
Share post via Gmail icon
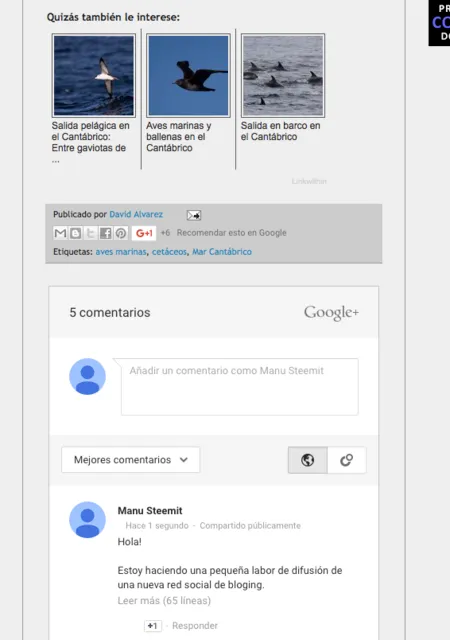coord(60,233)
